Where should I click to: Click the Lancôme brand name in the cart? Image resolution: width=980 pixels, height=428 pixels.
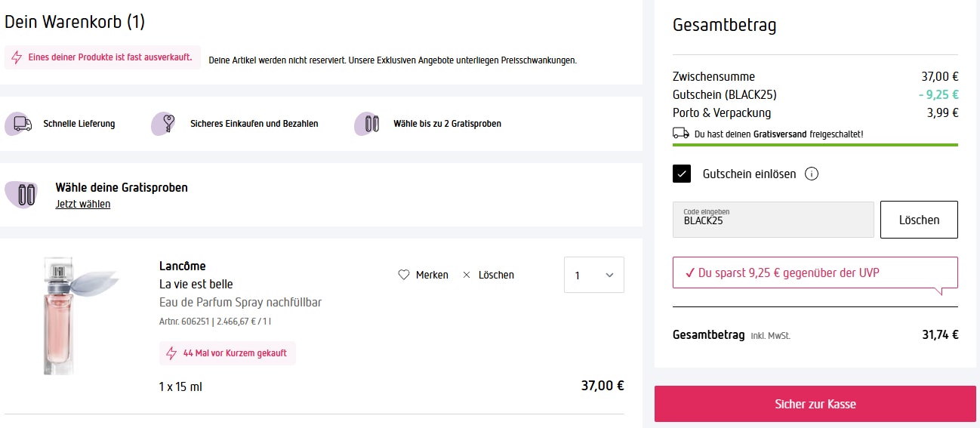[183, 266]
